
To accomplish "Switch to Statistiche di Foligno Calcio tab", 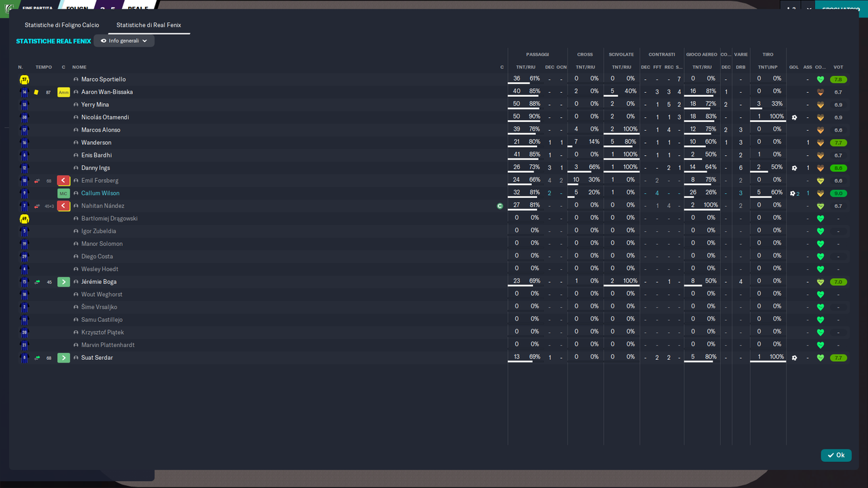I will pos(62,25).
